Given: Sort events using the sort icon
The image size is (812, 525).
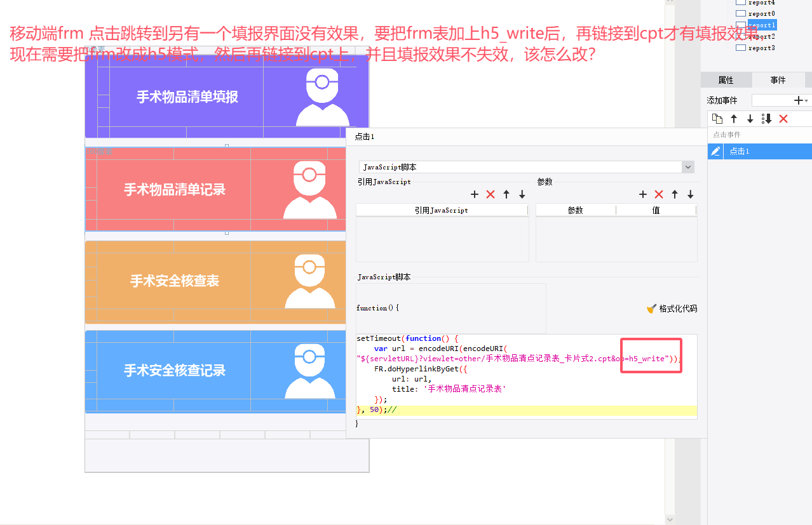Looking at the screenshot, I should pos(767,119).
